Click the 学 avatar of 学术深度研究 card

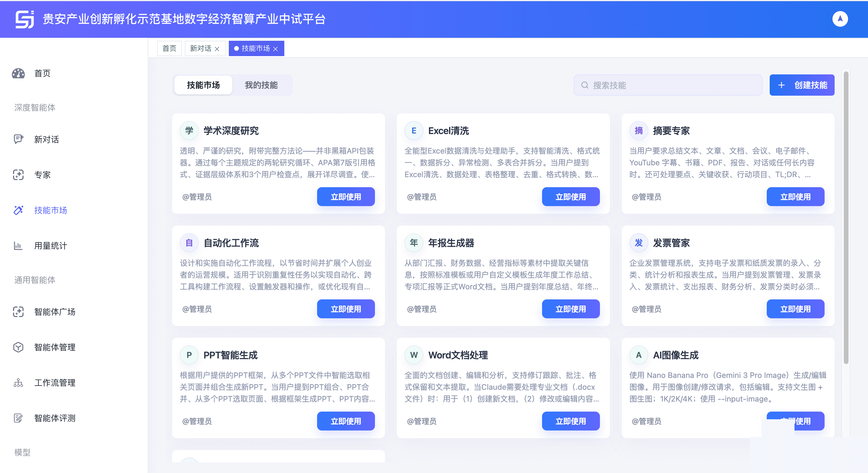point(189,131)
